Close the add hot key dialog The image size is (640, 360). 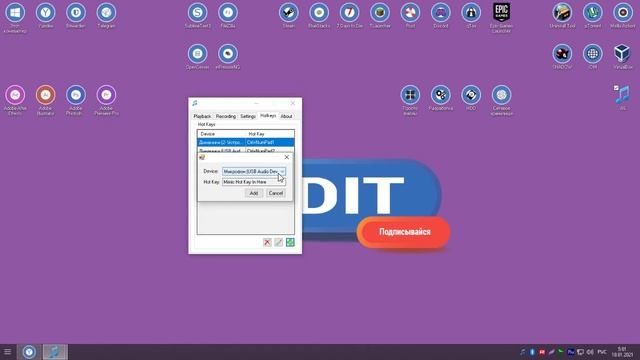287,157
